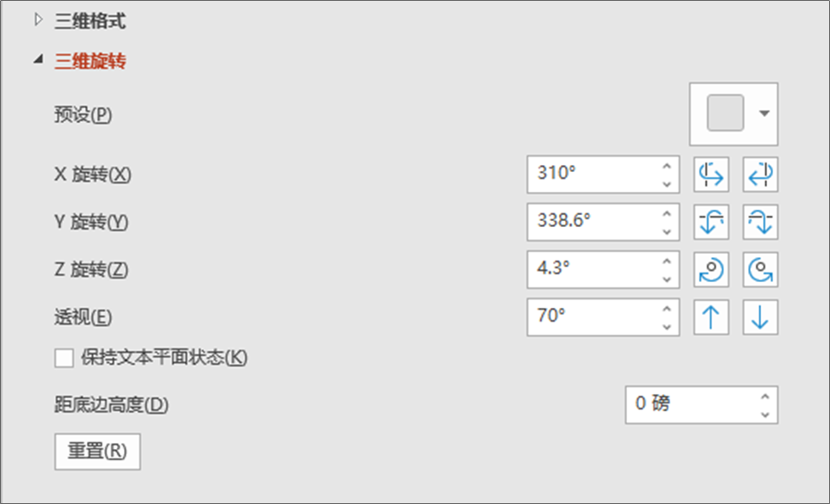Click the 透视 value input field
Screen dimensions: 830x504
coord(592,317)
